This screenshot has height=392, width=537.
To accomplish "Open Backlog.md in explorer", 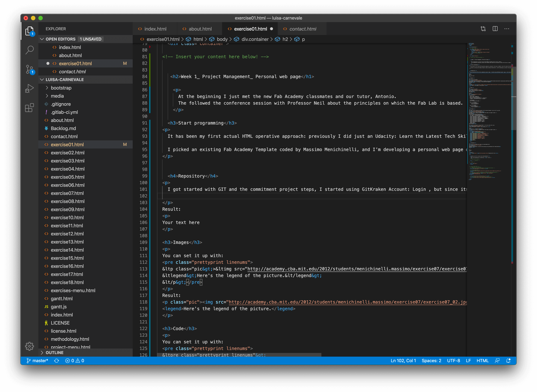I will click(x=86, y=128).
